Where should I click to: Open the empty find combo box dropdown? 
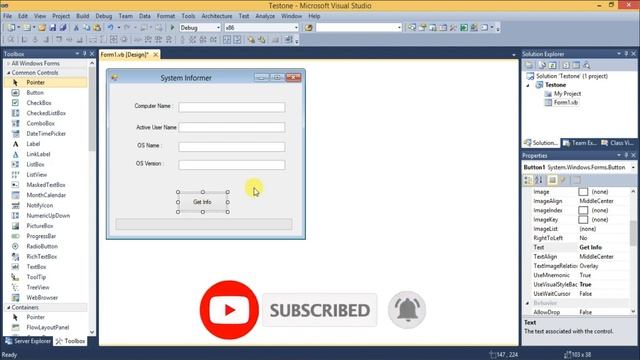point(399,28)
